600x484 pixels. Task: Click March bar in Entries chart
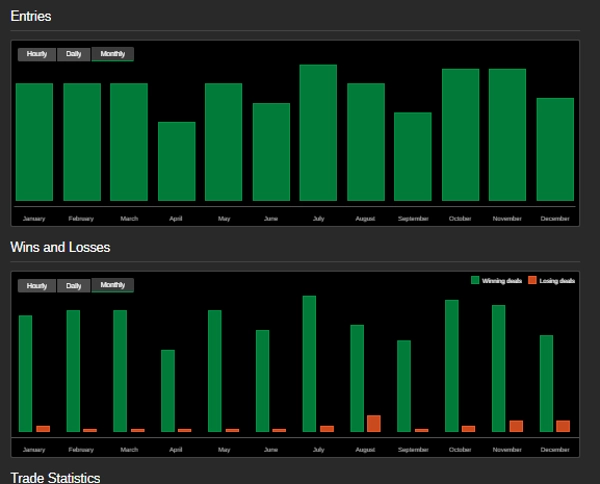[129, 142]
